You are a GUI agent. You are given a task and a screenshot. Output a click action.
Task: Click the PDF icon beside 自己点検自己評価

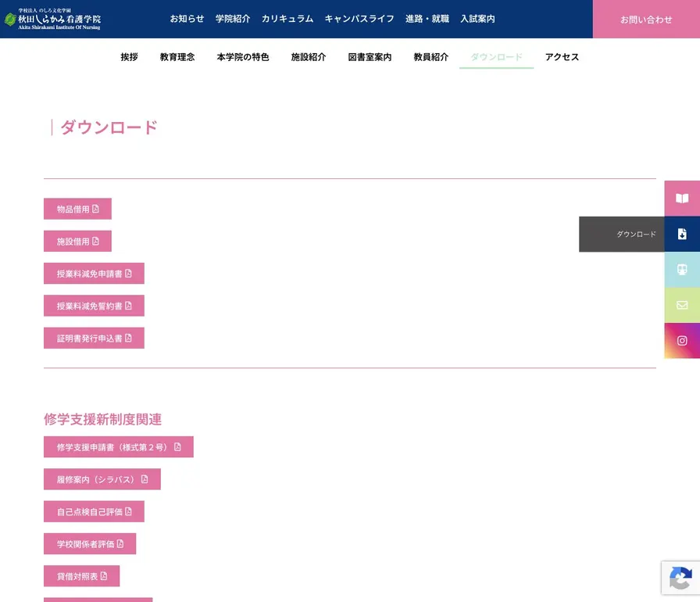128,511
